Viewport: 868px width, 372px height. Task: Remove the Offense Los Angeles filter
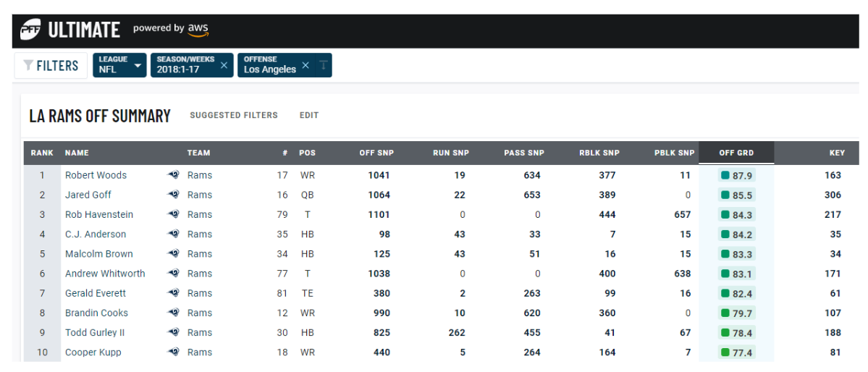click(305, 65)
